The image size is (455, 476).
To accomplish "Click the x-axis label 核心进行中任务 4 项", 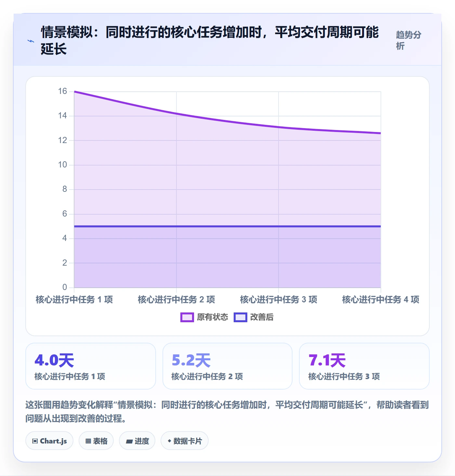I will [x=381, y=299].
